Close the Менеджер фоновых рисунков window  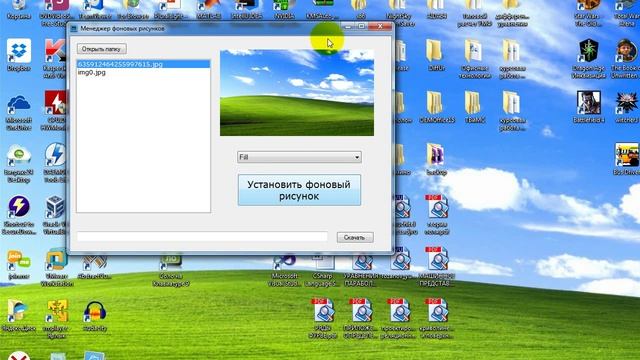(380, 27)
